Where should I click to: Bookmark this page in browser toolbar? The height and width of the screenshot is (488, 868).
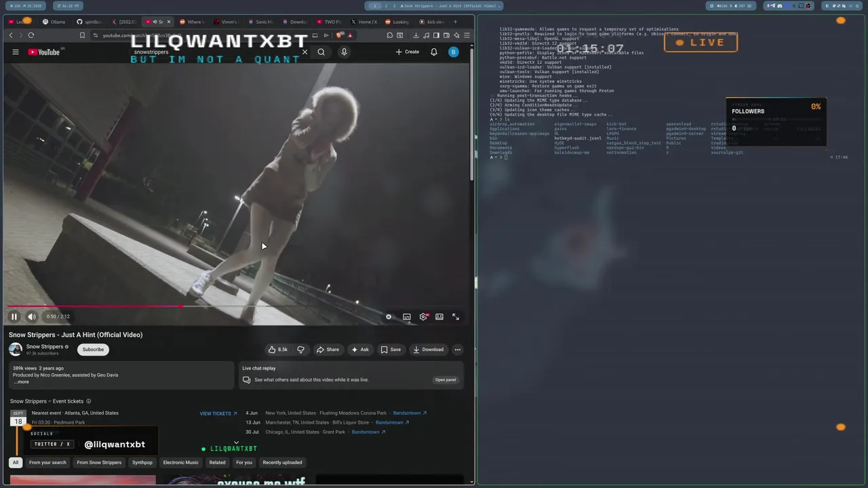[82, 35]
